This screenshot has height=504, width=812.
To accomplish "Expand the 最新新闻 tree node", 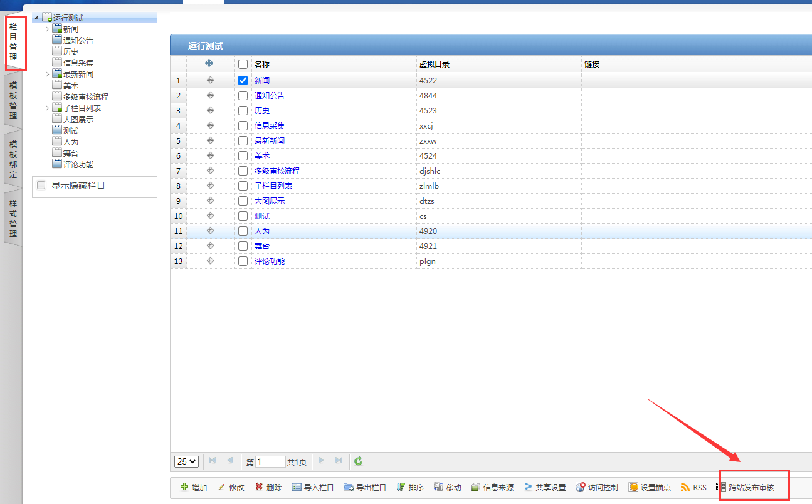I will click(47, 75).
